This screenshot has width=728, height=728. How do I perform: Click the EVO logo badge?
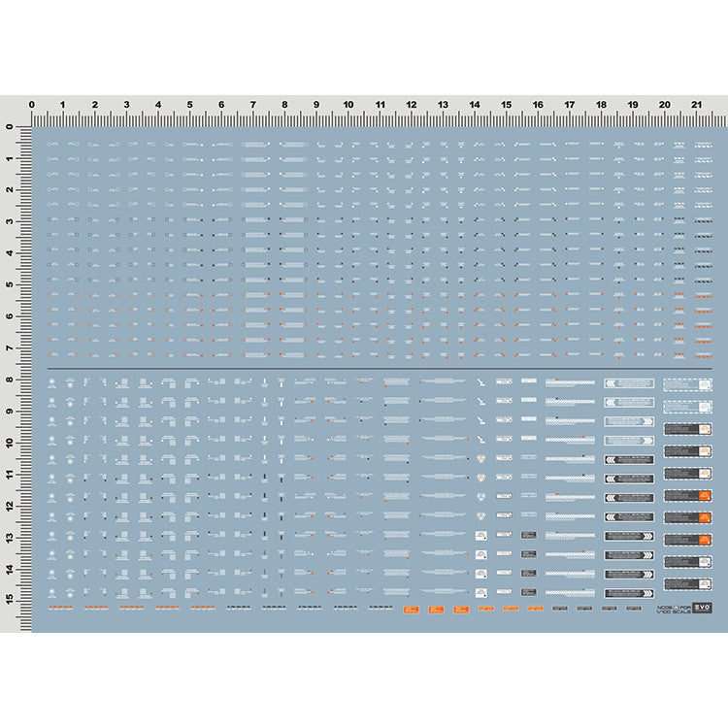pyautogui.click(x=701, y=610)
